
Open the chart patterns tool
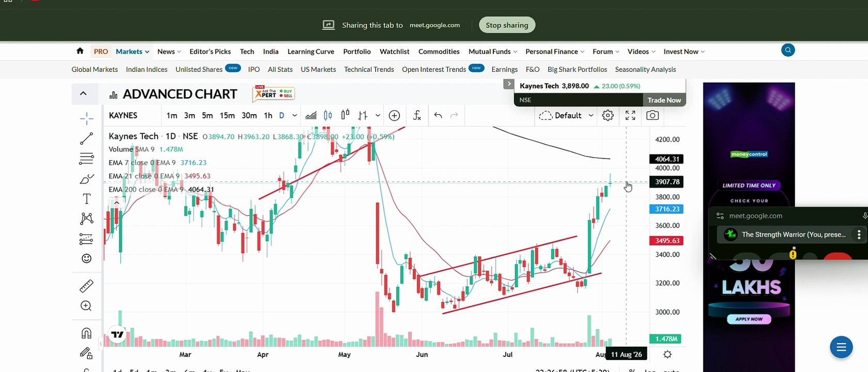click(87, 219)
